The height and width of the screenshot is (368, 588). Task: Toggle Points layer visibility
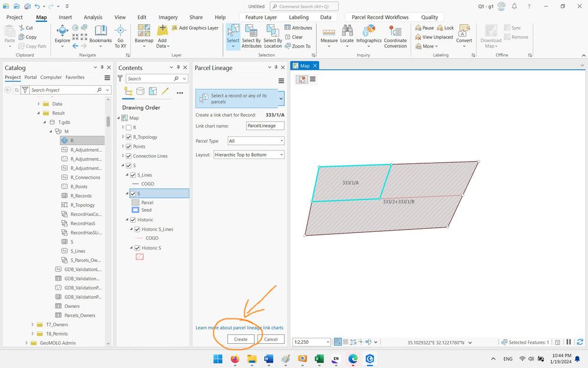tap(128, 146)
